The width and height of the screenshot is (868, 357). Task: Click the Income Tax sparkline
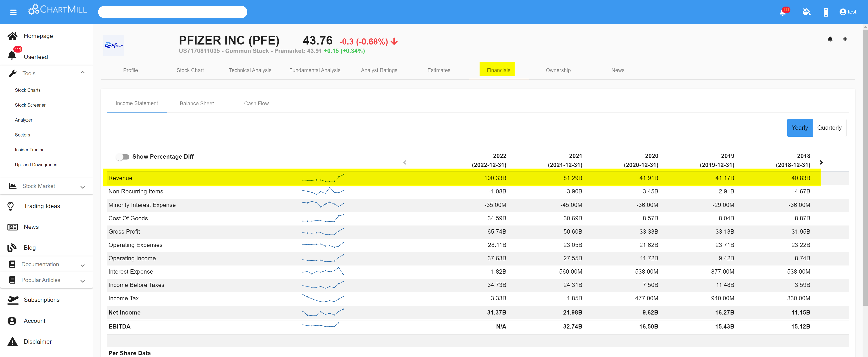(323, 298)
